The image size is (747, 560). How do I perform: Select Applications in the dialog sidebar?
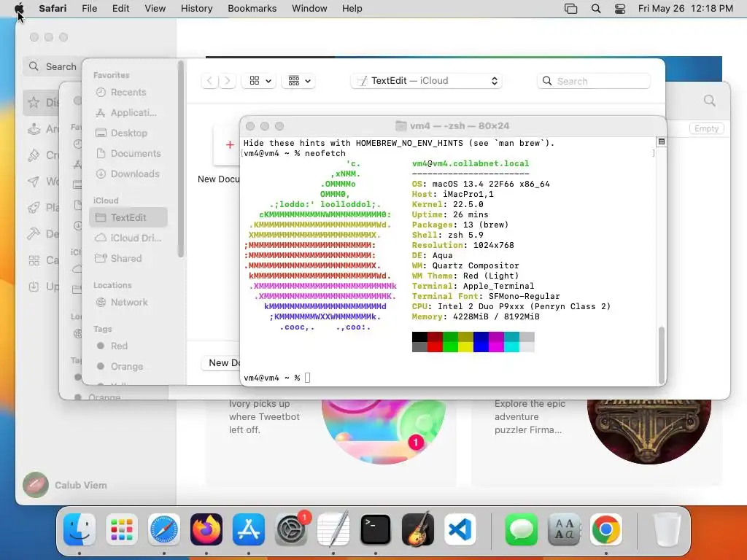(x=128, y=113)
